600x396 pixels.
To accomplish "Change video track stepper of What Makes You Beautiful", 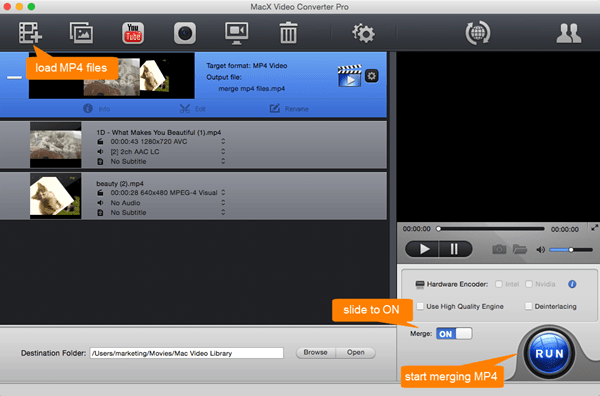I will click(223, 142).
